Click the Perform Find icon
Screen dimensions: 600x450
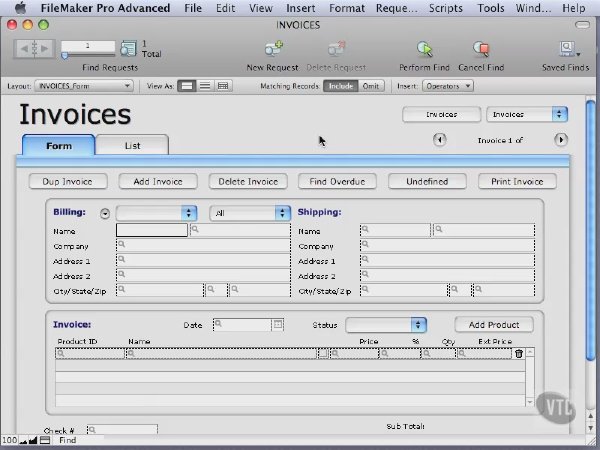(x=424, y=49)
